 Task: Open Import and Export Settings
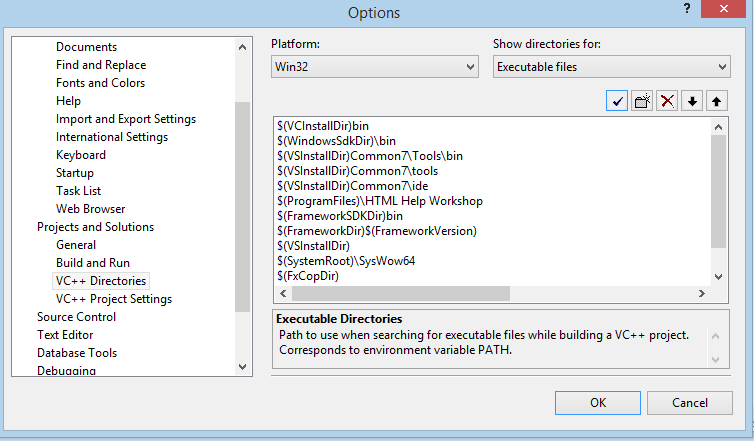[x=126, y=119]
